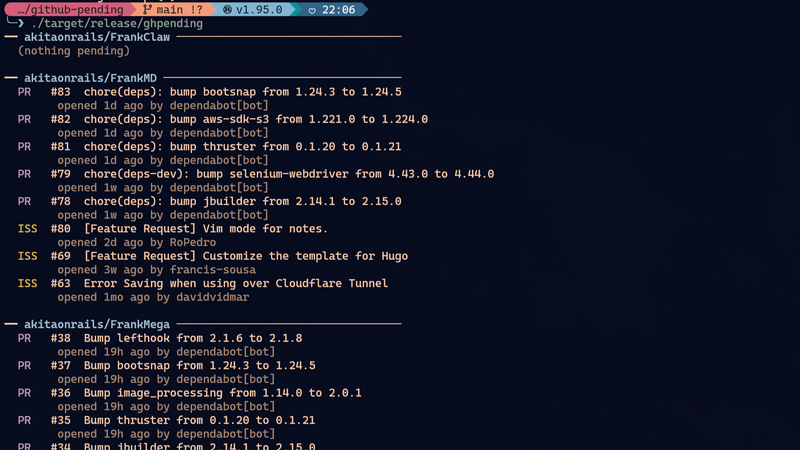Click the opened line under PR #81
This screenshot has height=450, width=800.
[x=163, y=160]
